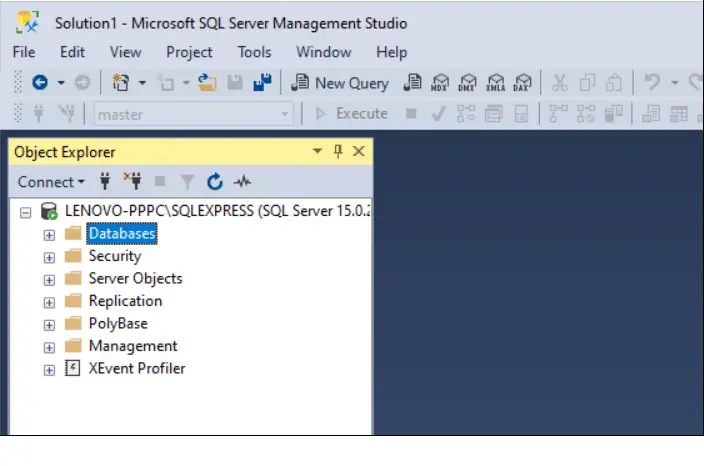Click the Navigate Forward arrow icon

tap(82, 83)
